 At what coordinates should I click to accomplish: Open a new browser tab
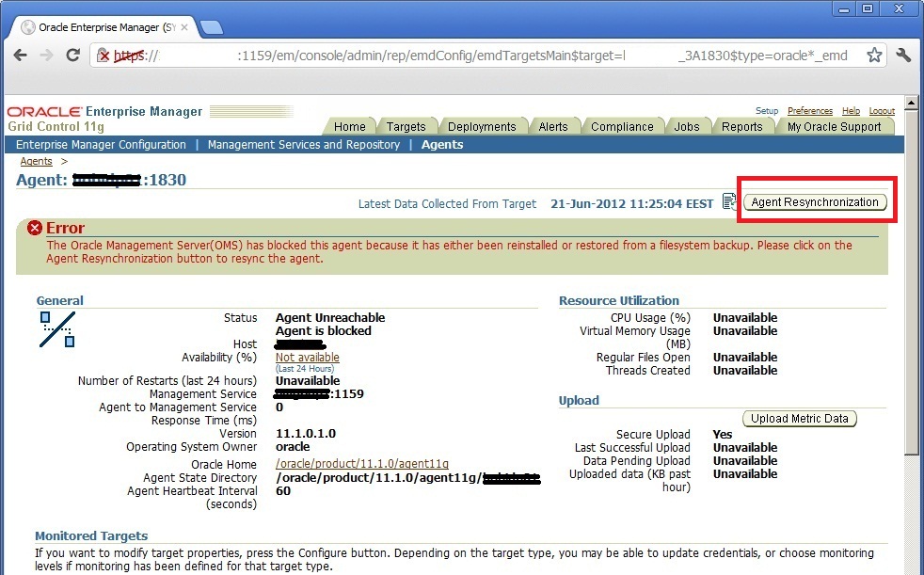(211, 27)
